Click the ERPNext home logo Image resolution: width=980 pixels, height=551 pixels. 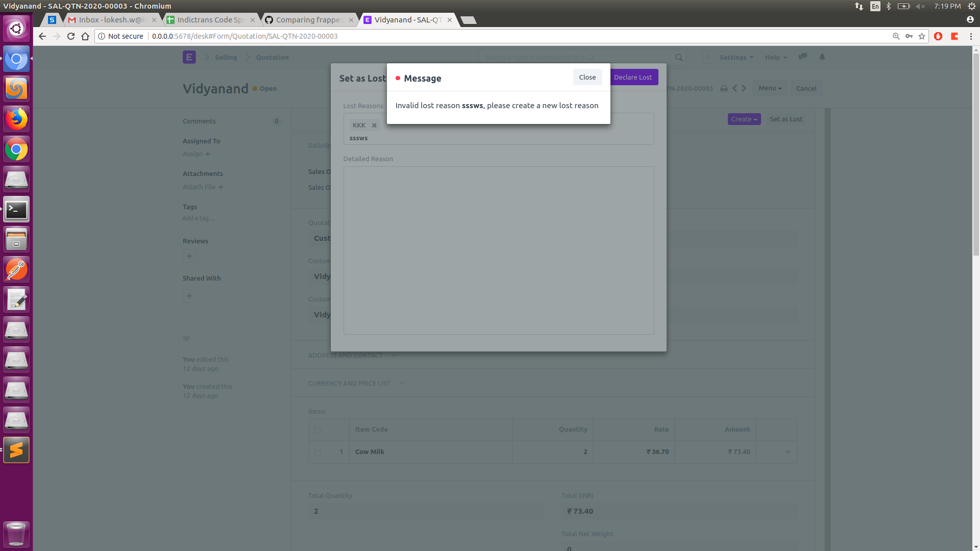tap(189, 57)
